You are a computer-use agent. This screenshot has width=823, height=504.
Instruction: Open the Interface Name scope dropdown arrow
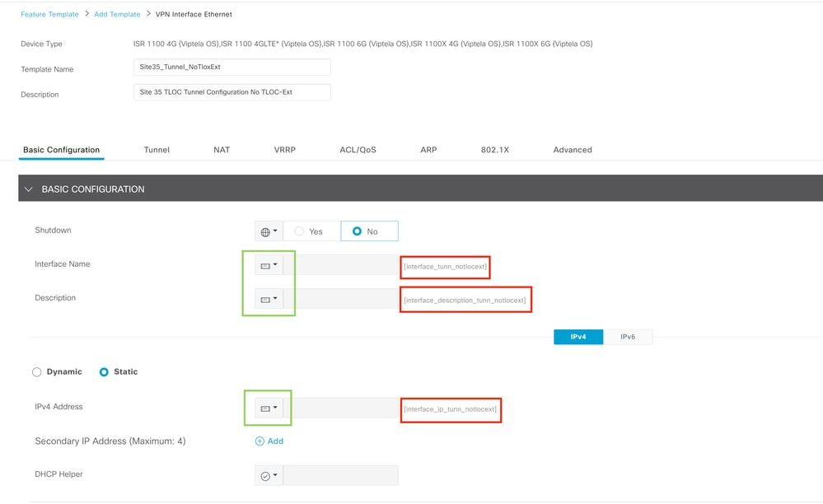click(275, 264)
